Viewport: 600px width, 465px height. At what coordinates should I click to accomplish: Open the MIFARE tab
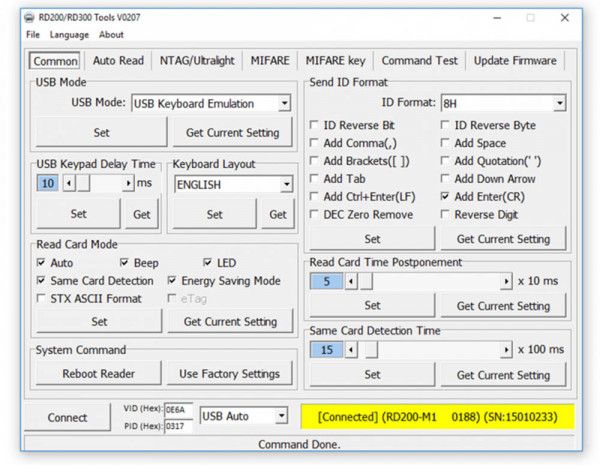pyautogui.click(x=270, y=60)
